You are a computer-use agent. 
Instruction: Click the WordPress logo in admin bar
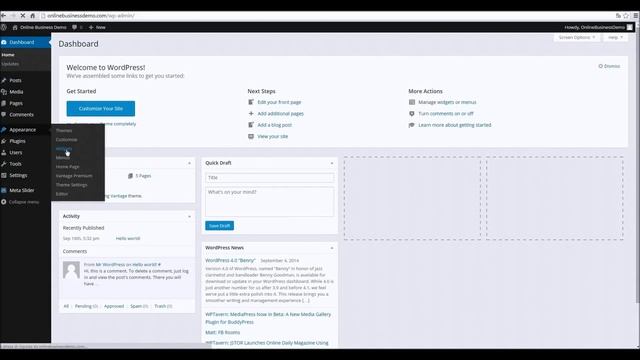point(4,27)
